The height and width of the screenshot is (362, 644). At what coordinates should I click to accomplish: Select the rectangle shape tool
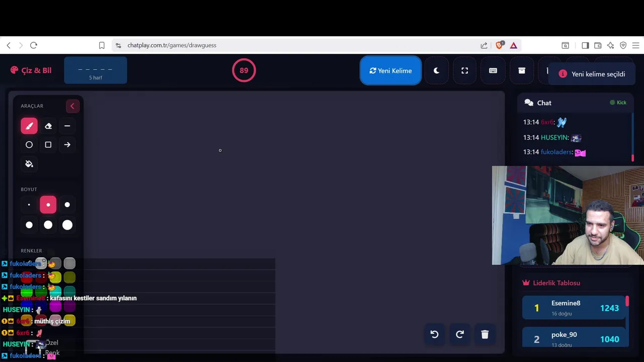(x=48, y=145)
